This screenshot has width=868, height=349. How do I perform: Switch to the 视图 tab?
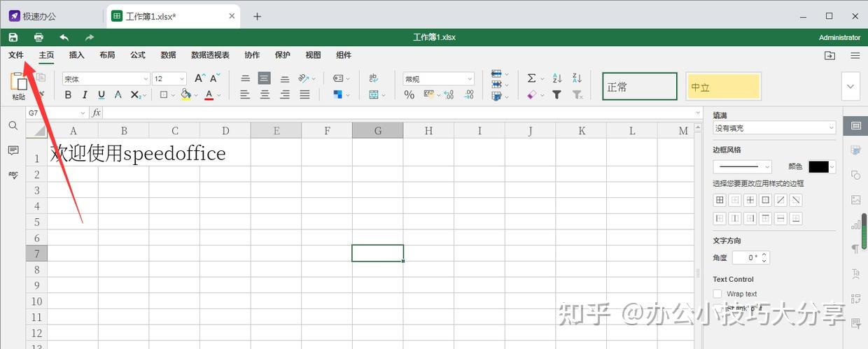tap(313, 55)
